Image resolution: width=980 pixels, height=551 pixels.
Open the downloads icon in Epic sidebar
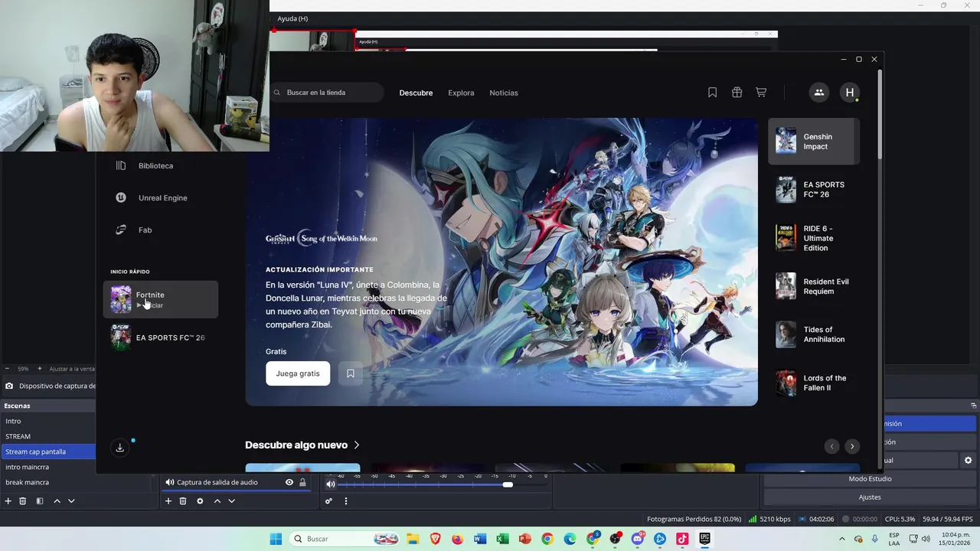pos(119,448)
